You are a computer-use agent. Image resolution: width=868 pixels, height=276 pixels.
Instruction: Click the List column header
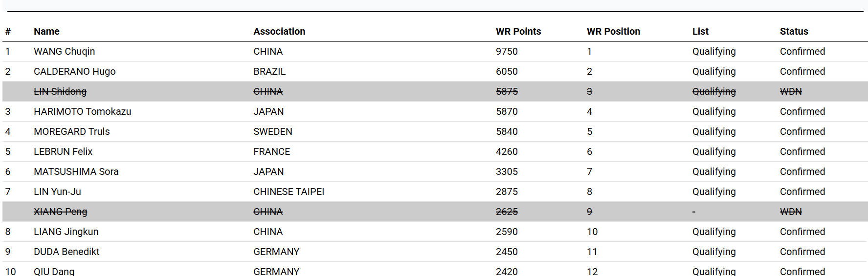tap(700, 31)
